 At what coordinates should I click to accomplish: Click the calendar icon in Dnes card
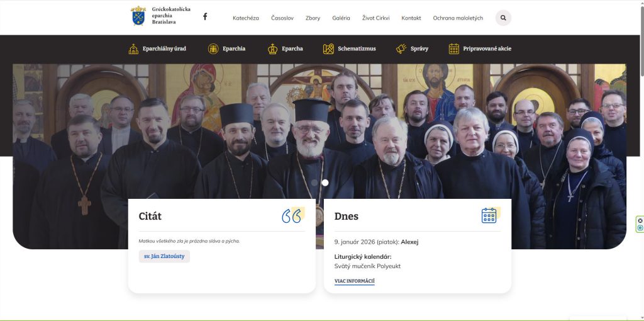(x=489, y=215)
